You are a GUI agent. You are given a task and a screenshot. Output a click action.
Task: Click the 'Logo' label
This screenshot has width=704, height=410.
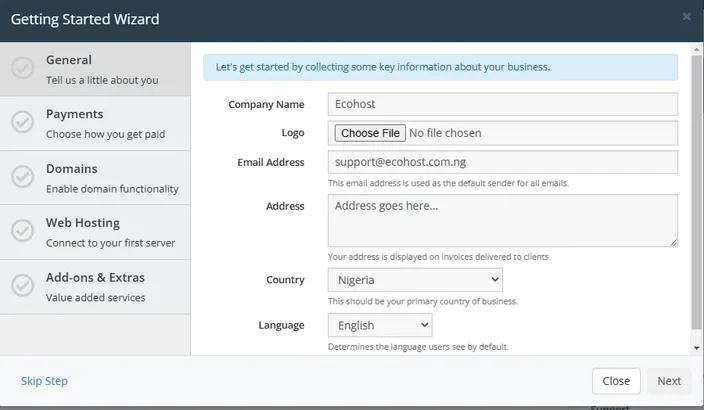293,132
